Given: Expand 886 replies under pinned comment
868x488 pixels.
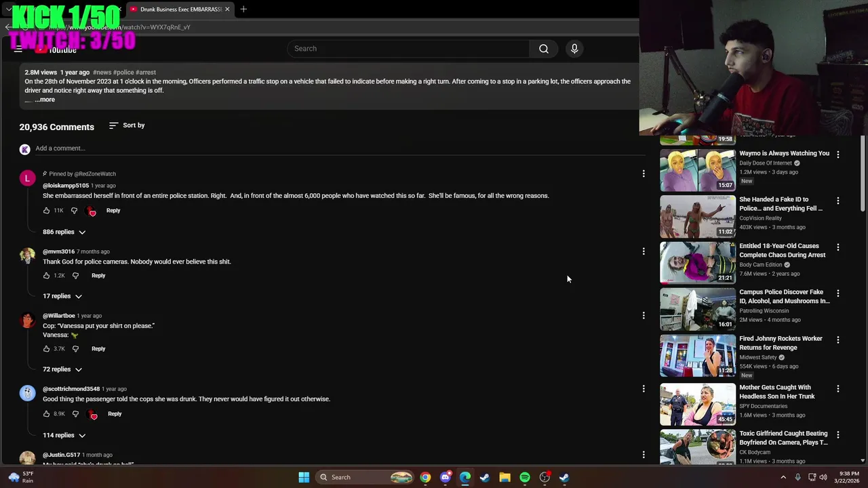Looking at the screenshot, I should pyautogui.click(x=64, y=232).
